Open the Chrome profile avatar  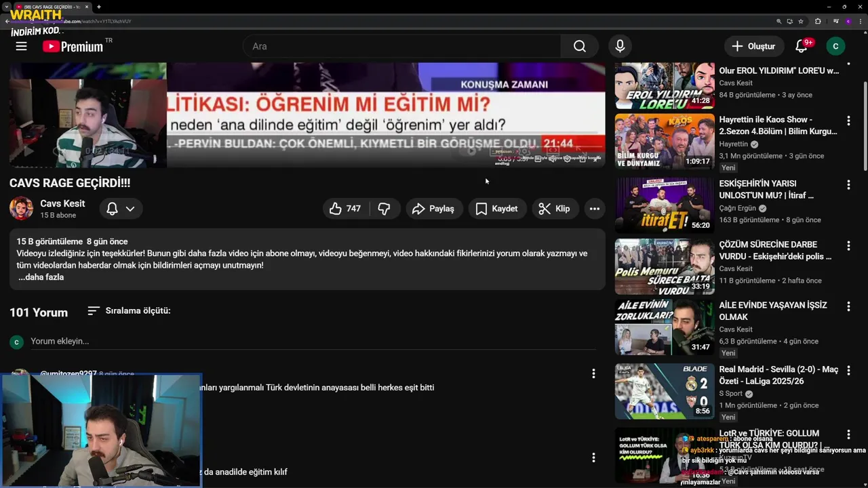pyautogui.click(x=848, y=21)
